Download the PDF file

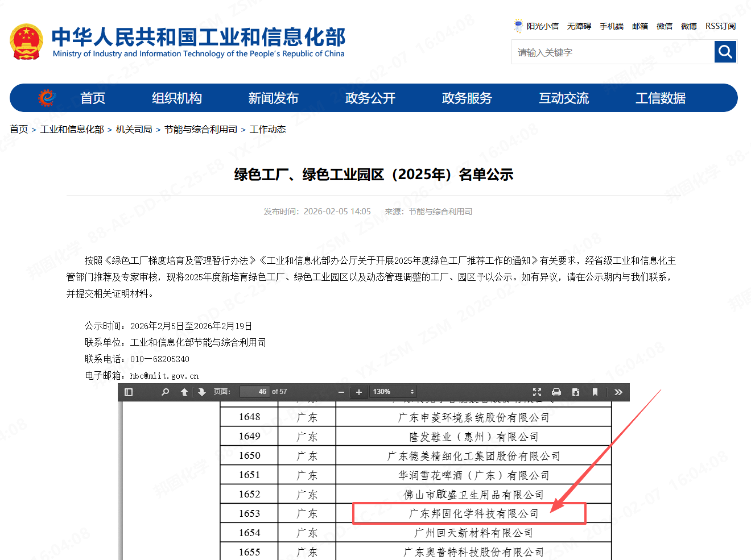tap(576, 392)
